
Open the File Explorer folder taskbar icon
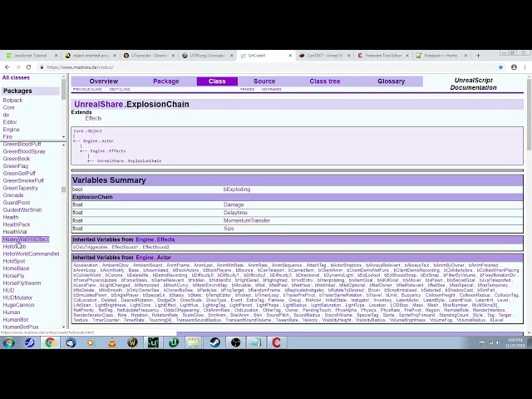point(194,342)
